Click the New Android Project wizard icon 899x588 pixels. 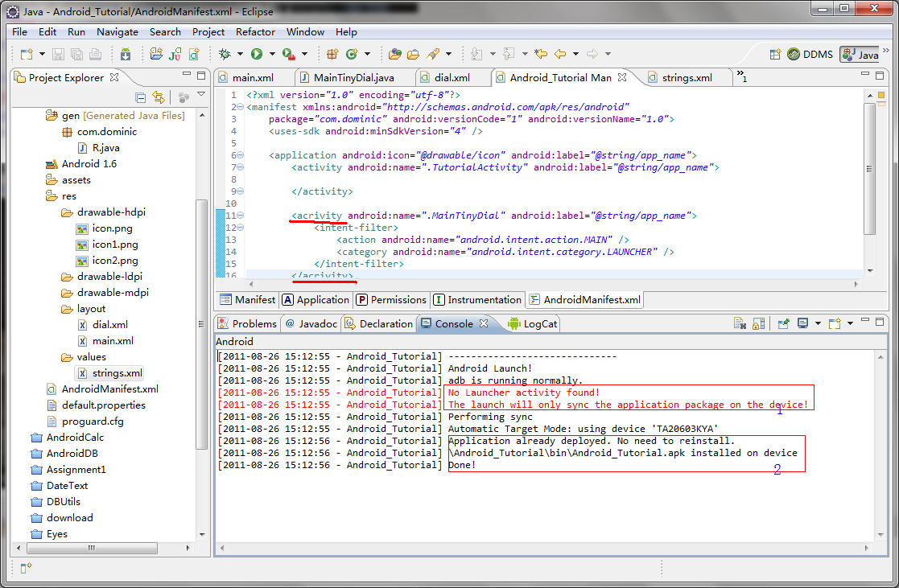tap(156, 54)
